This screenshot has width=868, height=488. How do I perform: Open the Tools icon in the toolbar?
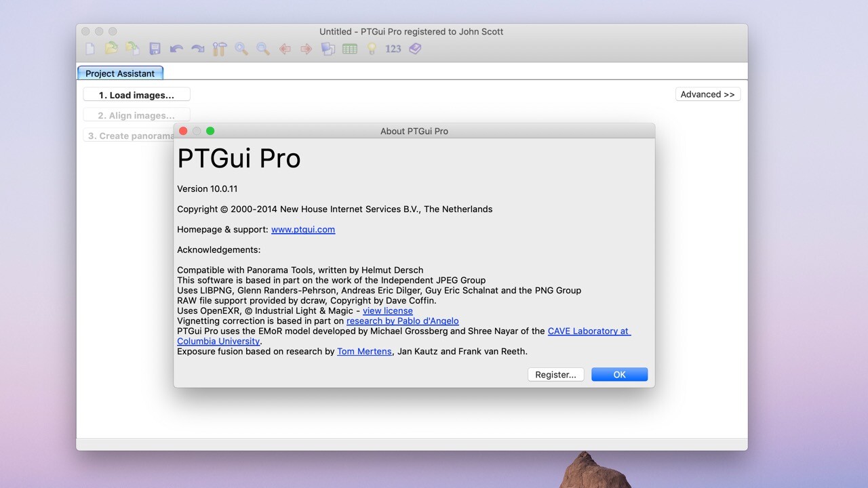pyautogui.click(x=218, y=48)
